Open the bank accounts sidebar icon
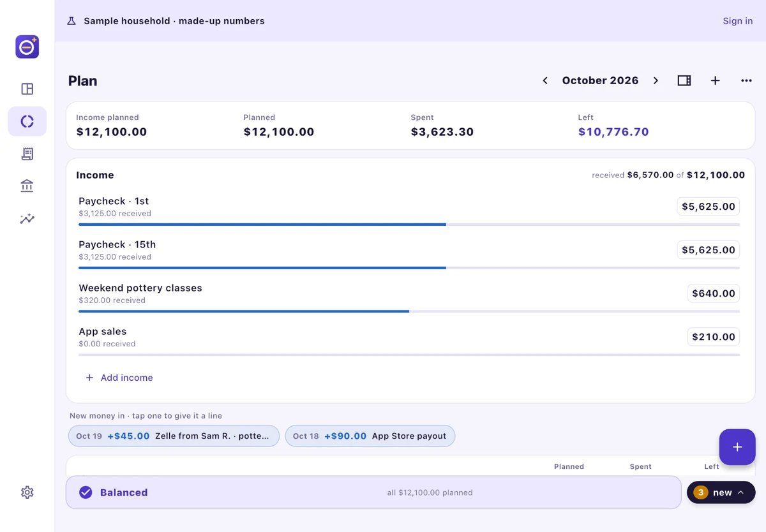Screen dimensions: 766x532 [27, 186]
